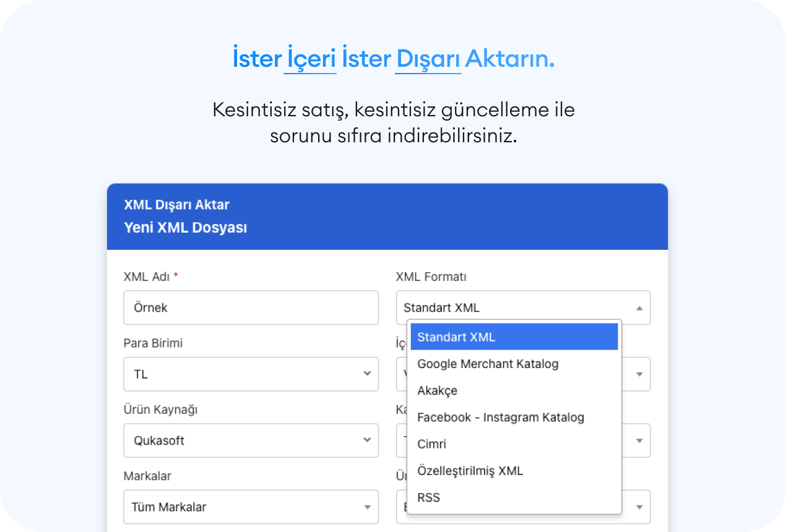The width and height of the screenshot is (786, 532).
Task: Select Standart XML option in list
Action: point(514,337)
